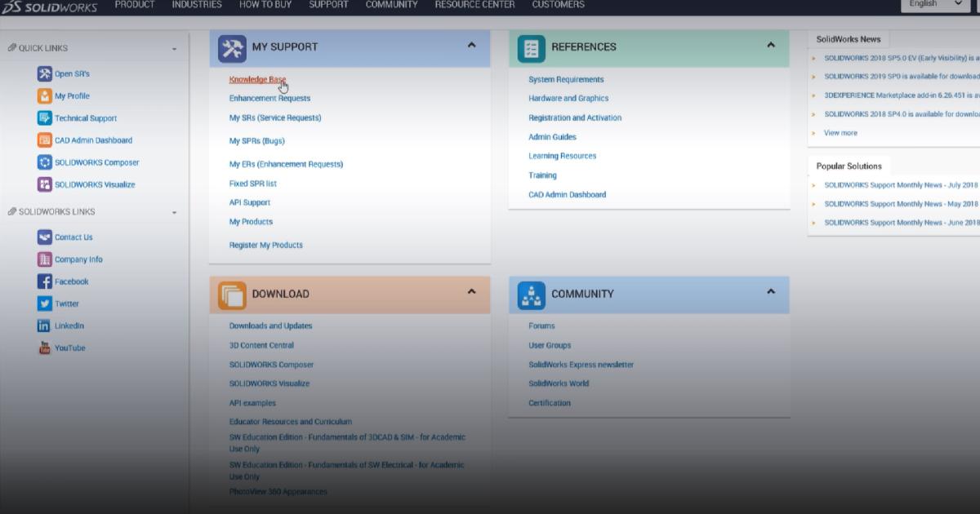Click the Technical Support icon
This screenshot has height=514, width=980.
coord(44,117)
